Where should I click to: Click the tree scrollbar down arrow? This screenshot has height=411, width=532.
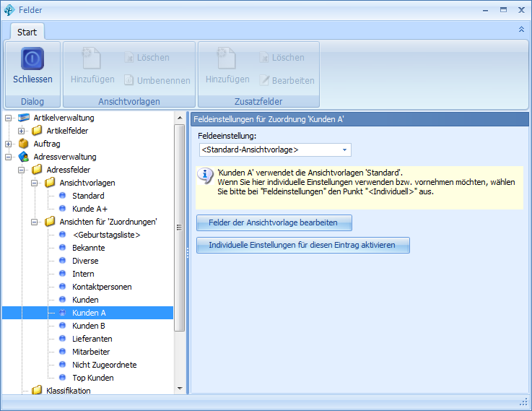180,389
